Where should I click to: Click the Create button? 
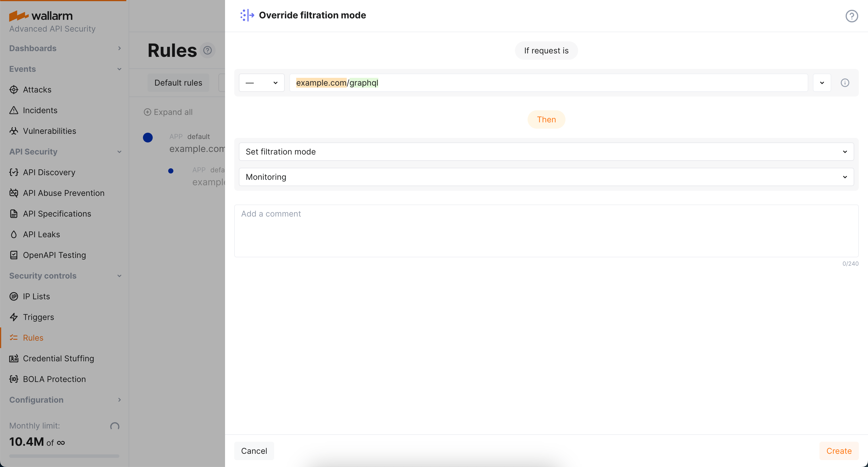(839, 451)
